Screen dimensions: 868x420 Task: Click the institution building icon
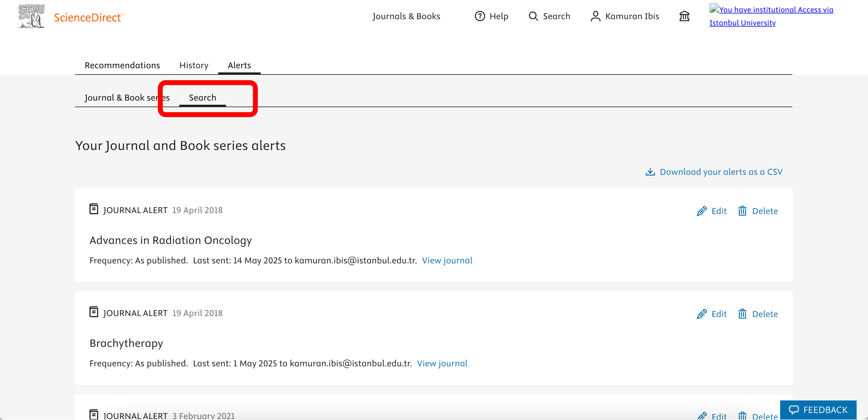684,16
